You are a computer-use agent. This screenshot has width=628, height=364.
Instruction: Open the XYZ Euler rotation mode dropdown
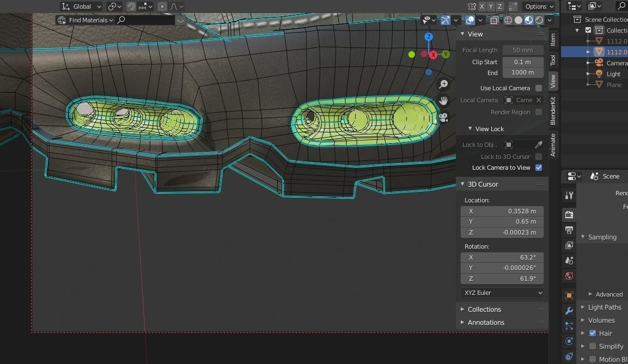(x=502, y=293)
